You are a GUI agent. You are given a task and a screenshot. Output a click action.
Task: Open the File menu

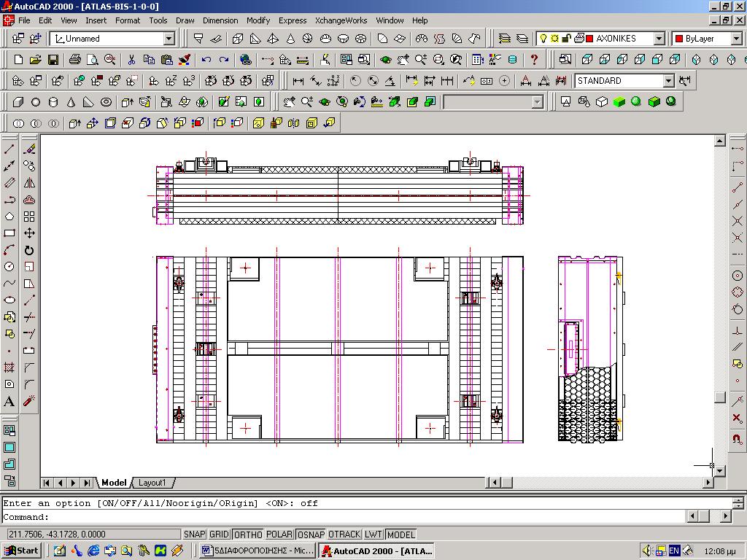coord(24,20)
